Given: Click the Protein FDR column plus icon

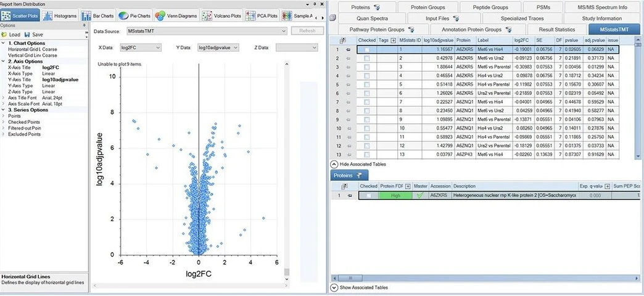Looking at the screenshot, I should coord(408,186).
